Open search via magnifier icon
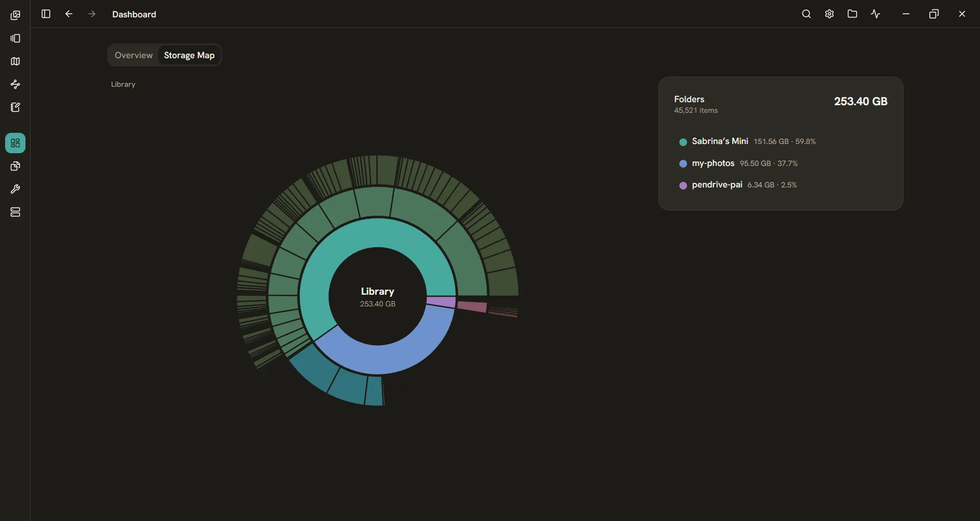The image size is (980, 521). pyautogui.click(x=806, y=14)
